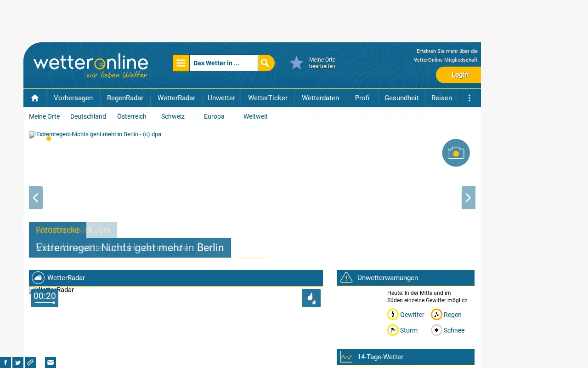This screenshot has width=588, height=368.
Task: Open the Vorhersagen menu
Action: click(73, 98)
